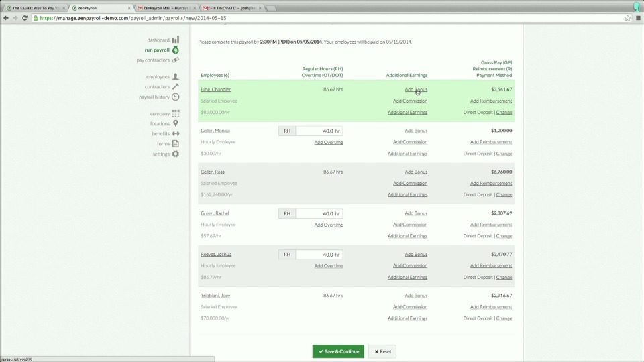The height and width of the screenshot is (362, 644).
Task: Add Reimbursement for Bing, Chandler
Action: coord(491,101)
